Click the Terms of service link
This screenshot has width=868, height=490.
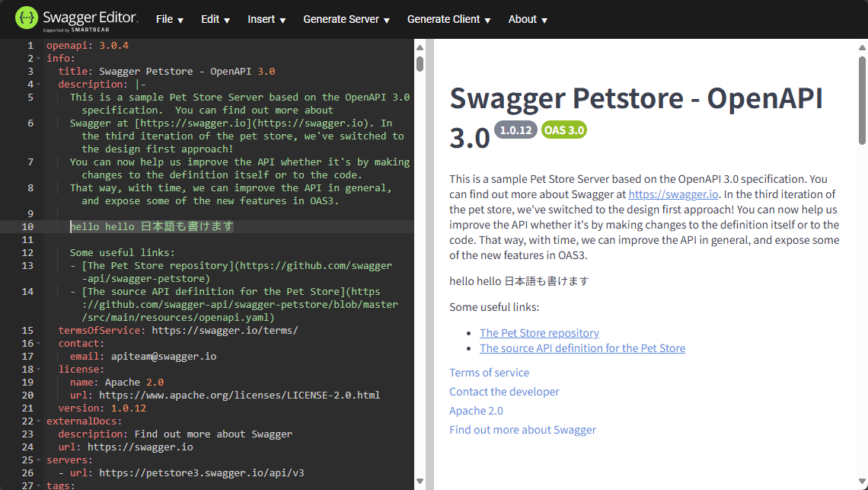[490, 373]
